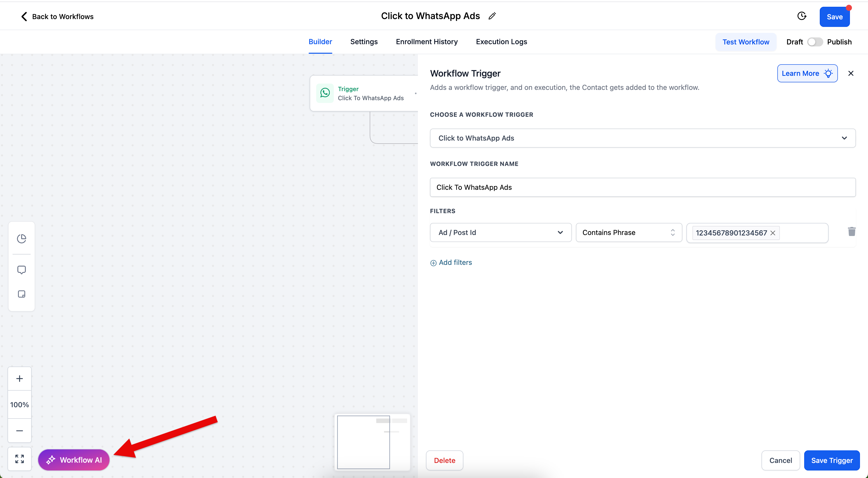Delete filter with trash icon

[851, 232]
